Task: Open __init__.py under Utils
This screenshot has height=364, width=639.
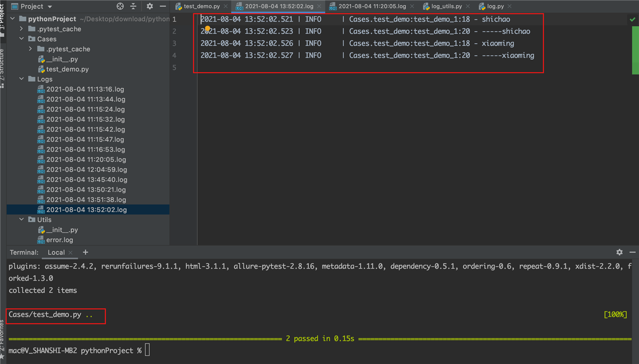Action: click(62, 229)
